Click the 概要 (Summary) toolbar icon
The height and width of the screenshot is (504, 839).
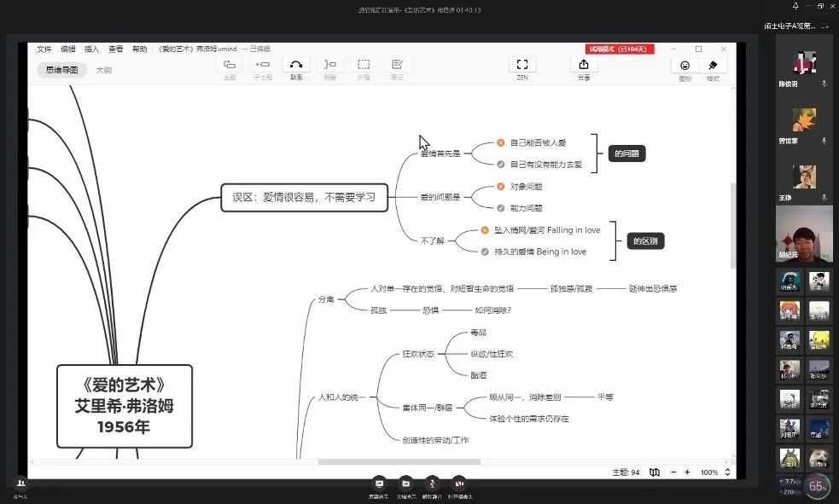tap(329, 66)
